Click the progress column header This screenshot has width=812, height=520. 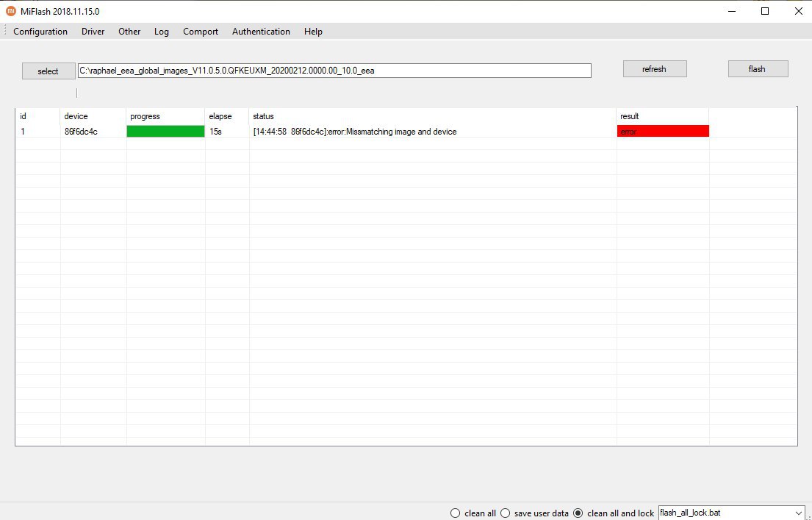point(166,116)
